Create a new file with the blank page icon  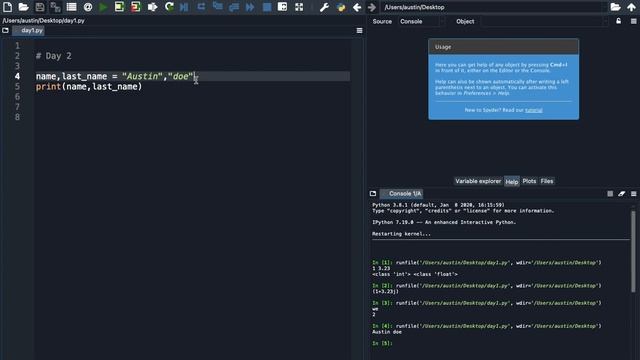(x=7, y=7)
